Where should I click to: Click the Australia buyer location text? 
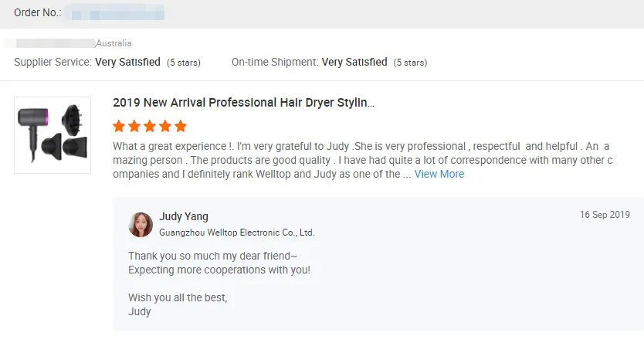pos(114,43)
